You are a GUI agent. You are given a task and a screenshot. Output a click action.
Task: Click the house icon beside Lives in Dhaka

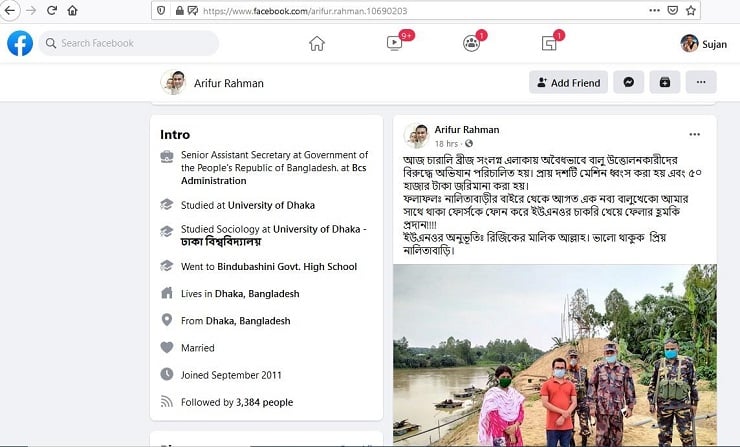point(167,293)
